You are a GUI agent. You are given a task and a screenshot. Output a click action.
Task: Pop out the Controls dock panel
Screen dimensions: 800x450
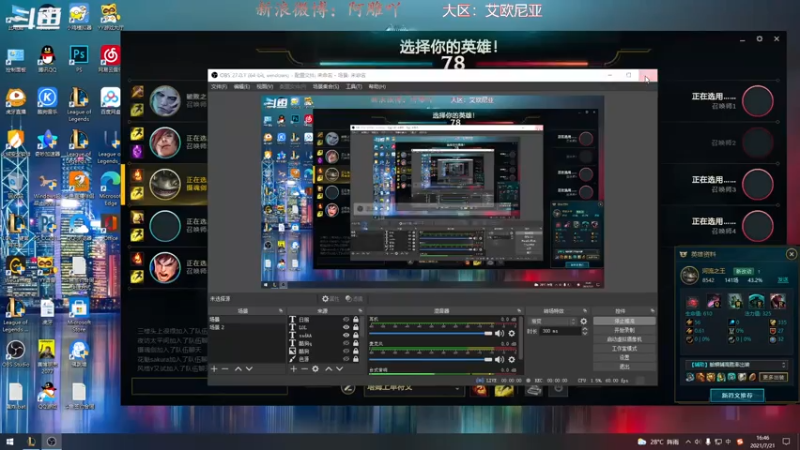tap(653, 311)
